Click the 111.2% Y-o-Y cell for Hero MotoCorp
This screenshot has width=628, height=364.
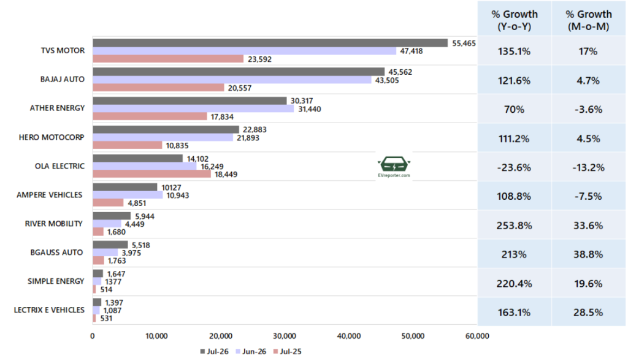point(515,138)
